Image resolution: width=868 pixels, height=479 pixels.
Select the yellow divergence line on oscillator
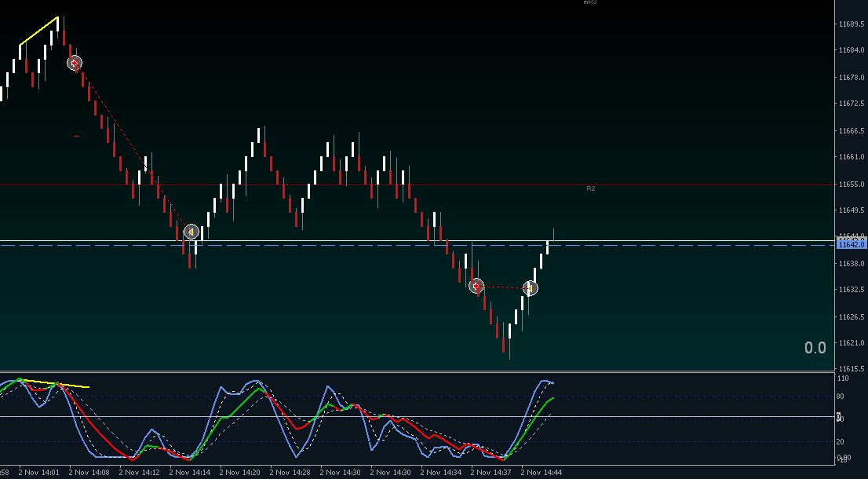click(53, 383)
